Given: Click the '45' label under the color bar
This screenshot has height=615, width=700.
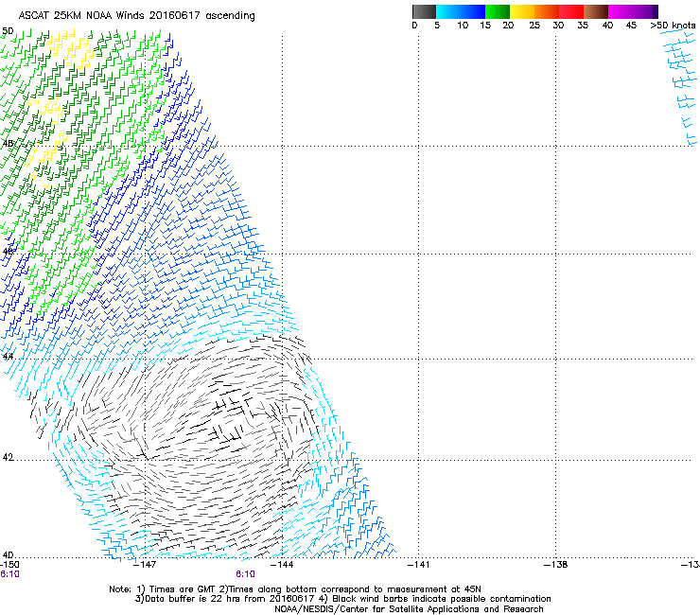Looking at the screenshot, I should (x=631, y=26).
